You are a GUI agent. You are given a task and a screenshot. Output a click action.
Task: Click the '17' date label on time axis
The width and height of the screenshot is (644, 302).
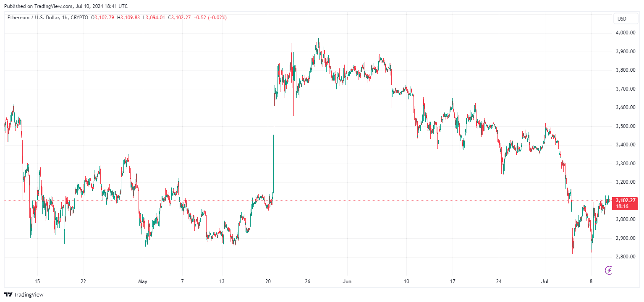[x=452, y=281]
